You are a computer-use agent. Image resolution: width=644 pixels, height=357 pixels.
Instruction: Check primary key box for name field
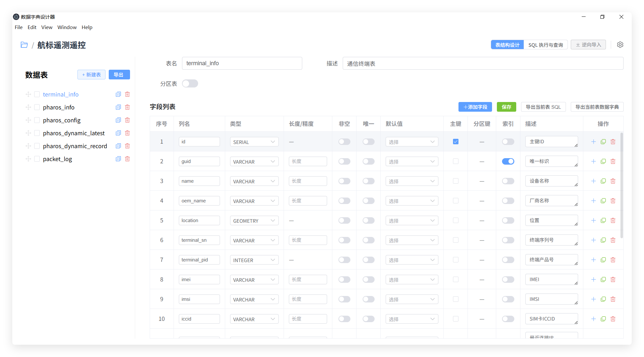pos(456,181)
